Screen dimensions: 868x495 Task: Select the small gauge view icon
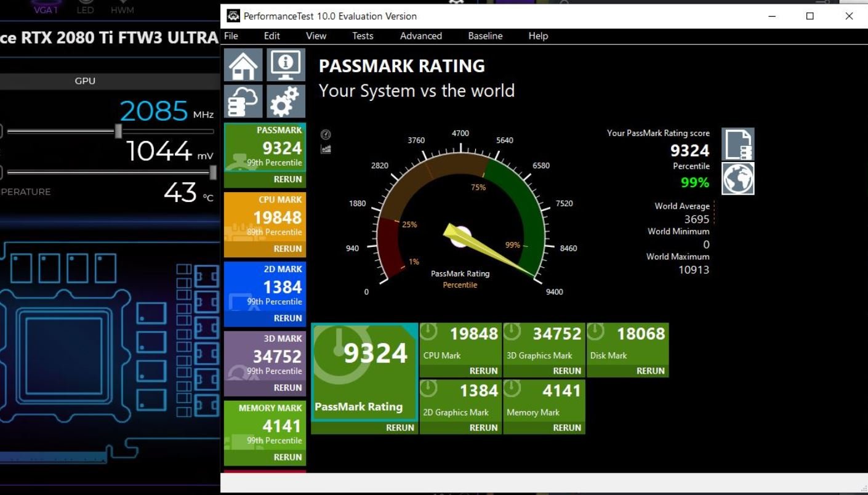(326, 135)
